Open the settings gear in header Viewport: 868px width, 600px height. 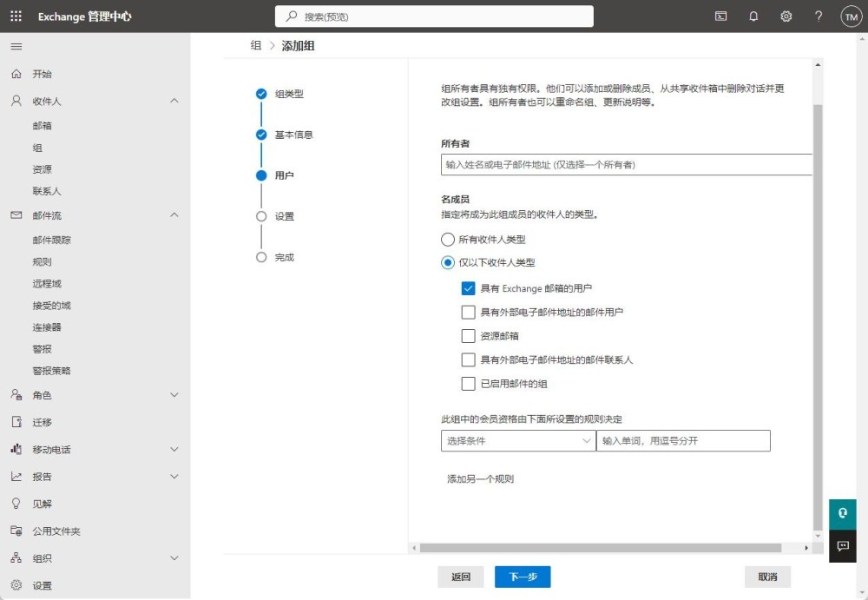pyautogui.click(x=786, y=16)
